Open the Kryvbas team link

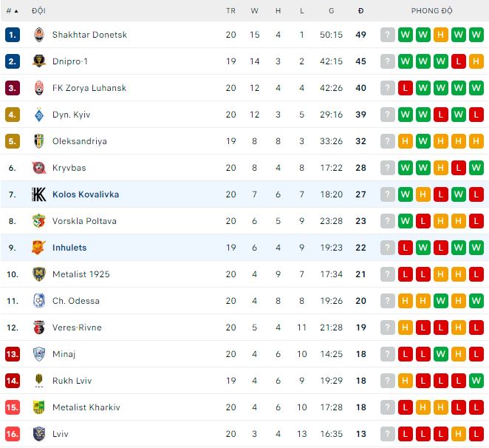point(69,168)
